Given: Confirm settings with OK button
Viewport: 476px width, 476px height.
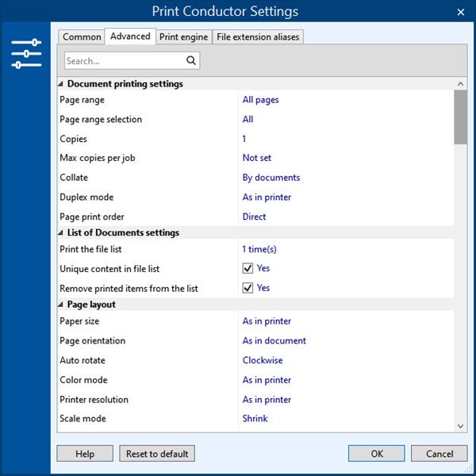Looking at the screenshot, I should click(x=376, y=454).
